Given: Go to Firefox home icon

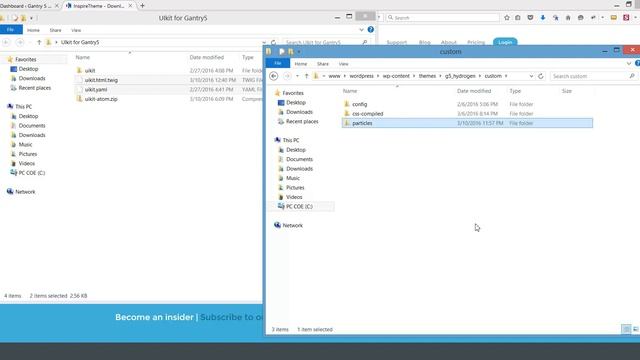Looking at the screenshot, I should 568,18.
